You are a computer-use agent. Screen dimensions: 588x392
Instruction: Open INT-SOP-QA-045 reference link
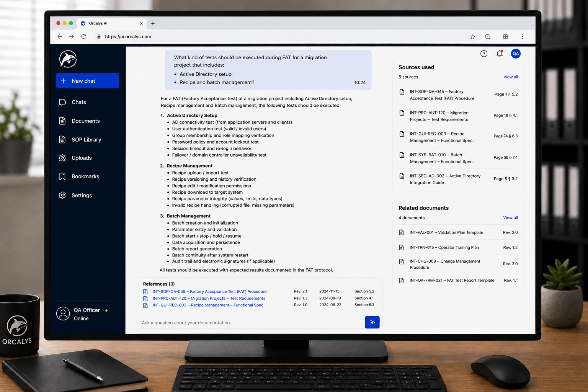209,292
